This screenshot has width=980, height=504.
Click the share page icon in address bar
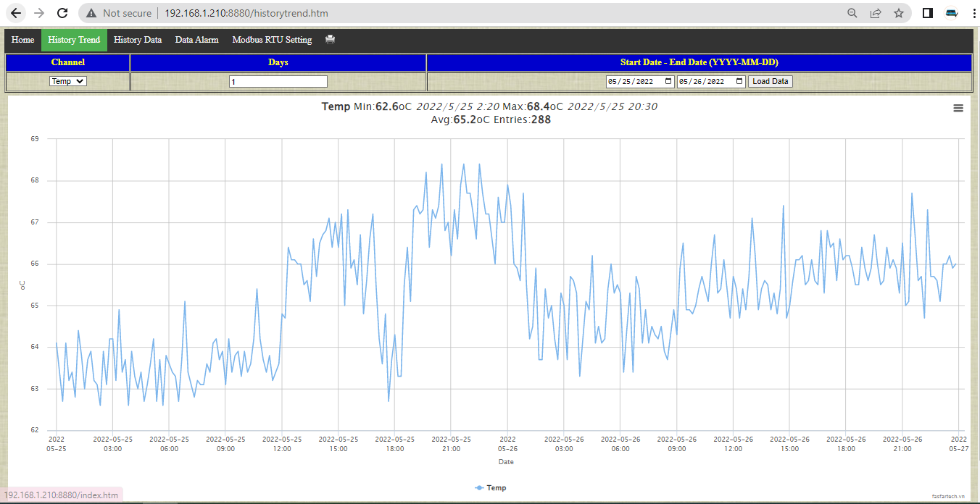[876, 13]
